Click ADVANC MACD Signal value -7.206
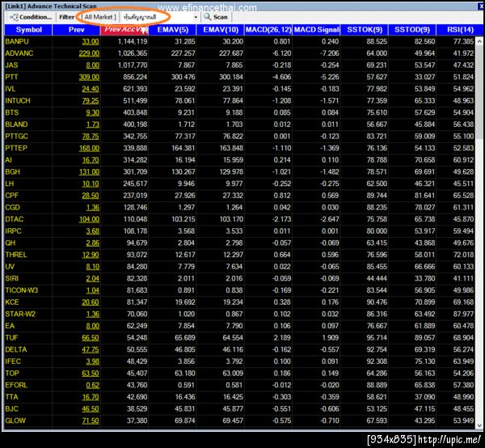 [x=330, y=53]
